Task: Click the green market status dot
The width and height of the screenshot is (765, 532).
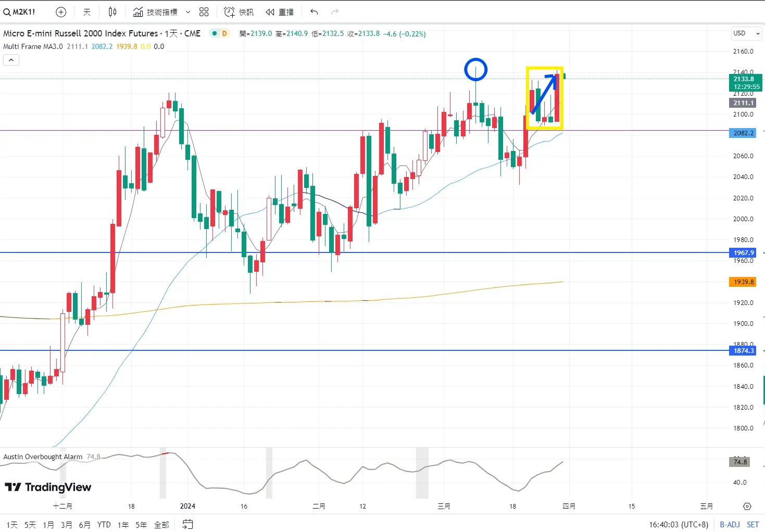Action: (x=215, y=33)
